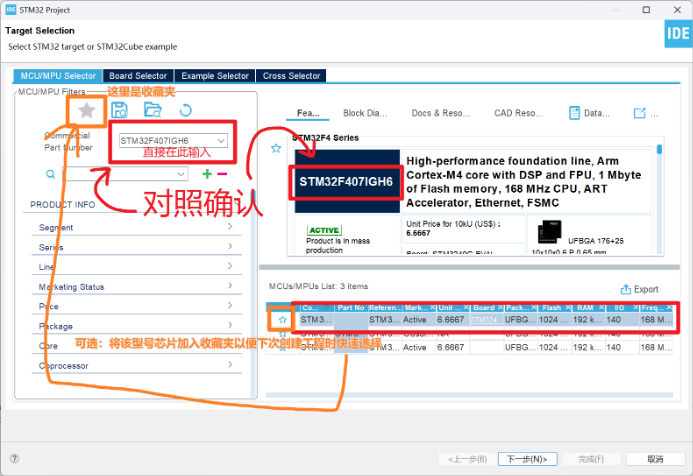Click the magnifier search icon

51,174
